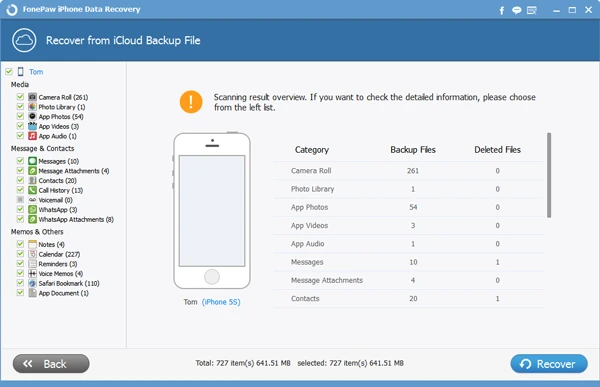Open App Document (1) in sidebar
600x387 pixels.
[x=63, y=293]
